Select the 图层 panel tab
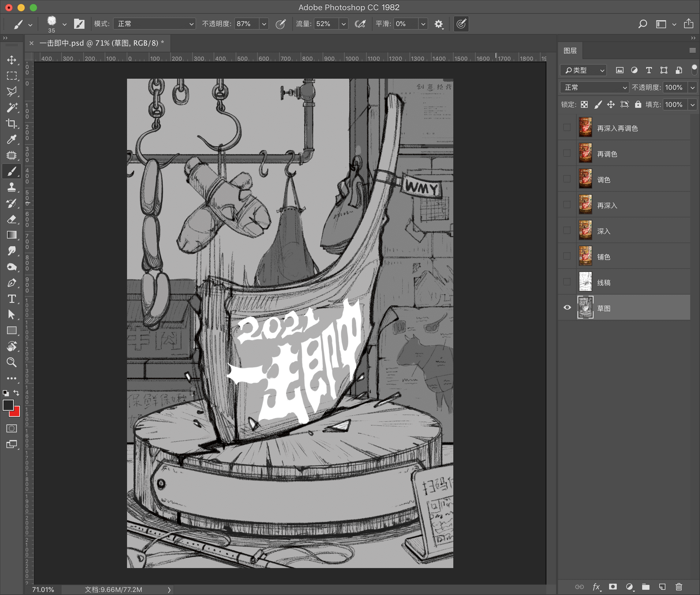The height and width of the screenshot is (595, 700). tap(570, 51)
